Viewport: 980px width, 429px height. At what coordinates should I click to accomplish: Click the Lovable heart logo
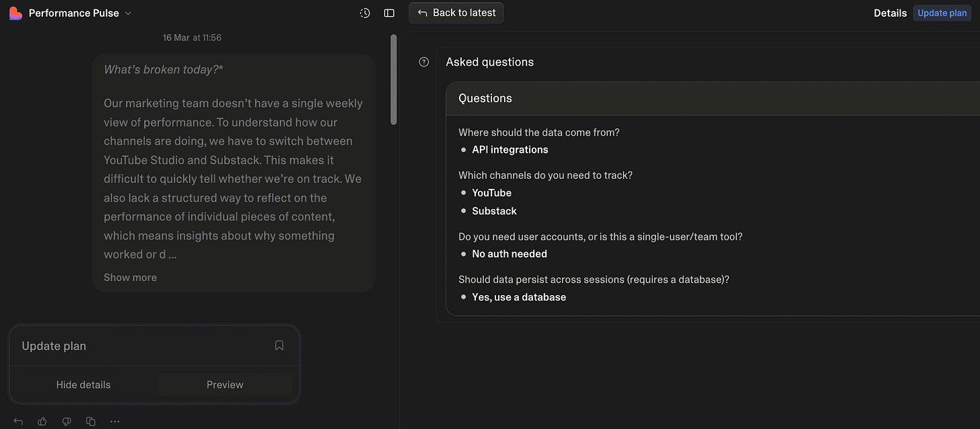(15, 13)
